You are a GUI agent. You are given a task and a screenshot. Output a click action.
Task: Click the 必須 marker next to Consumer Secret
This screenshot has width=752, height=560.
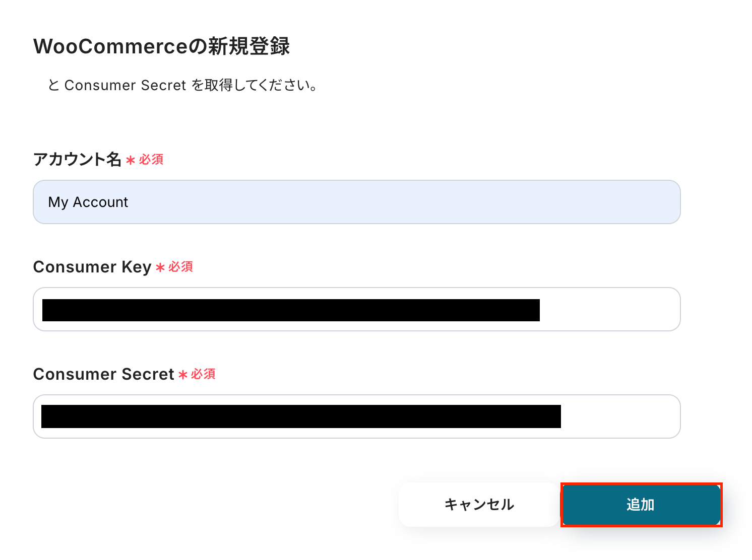[203, 374]
